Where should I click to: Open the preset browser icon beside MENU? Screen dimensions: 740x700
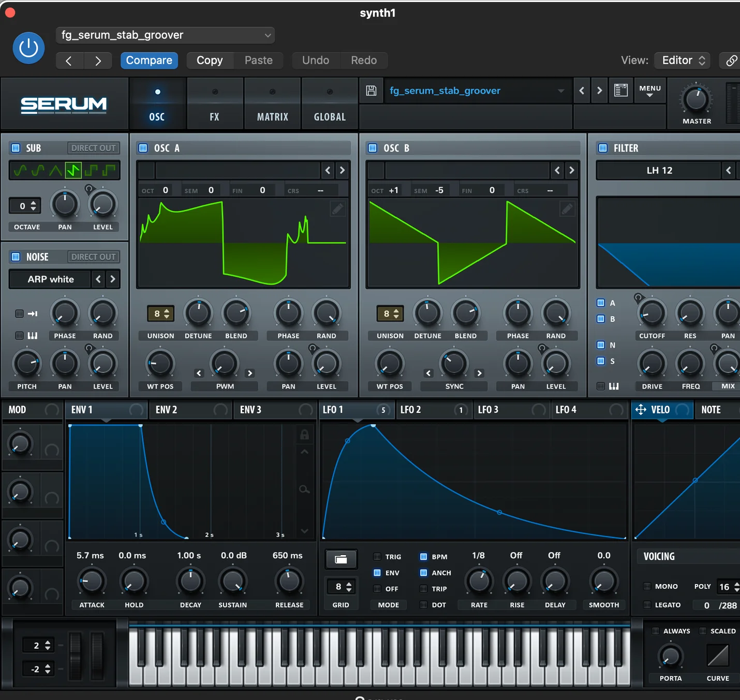pos(620,91)
